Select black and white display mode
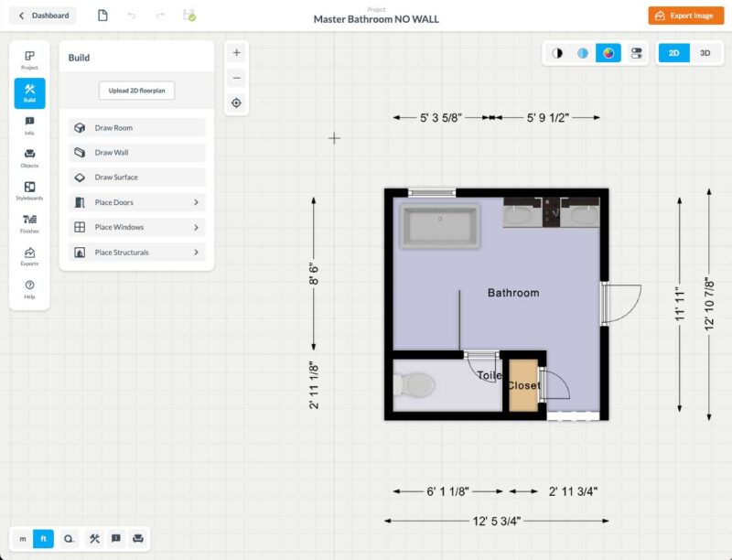Image resolution: width=732 pixels, height=560 pixels. [x=557, y=53]
